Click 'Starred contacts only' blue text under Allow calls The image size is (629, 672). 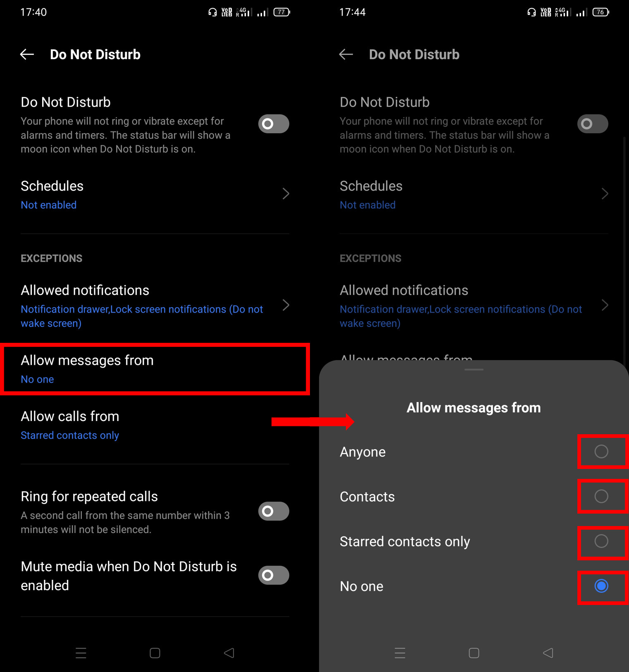click(x=70, y=435)
